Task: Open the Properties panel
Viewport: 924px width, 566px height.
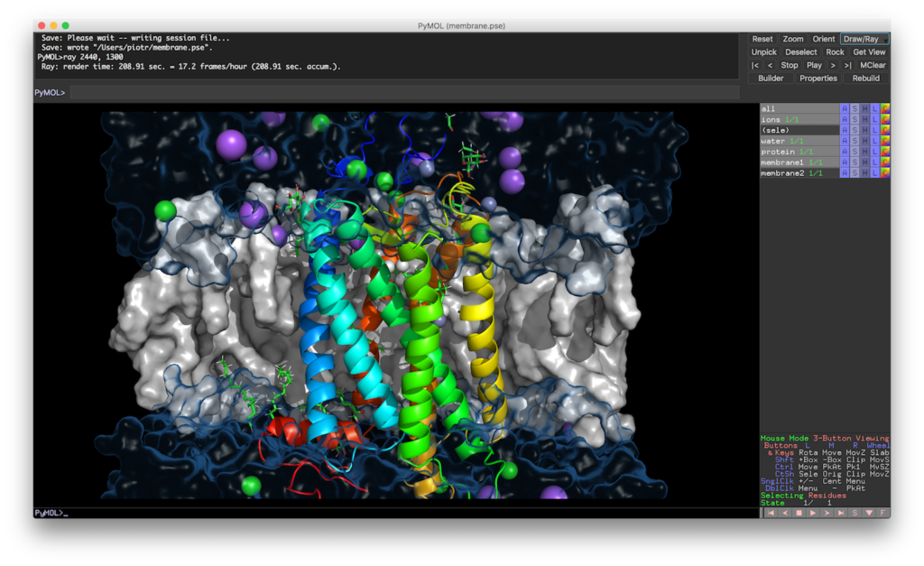Action: (x=818, y=79)
